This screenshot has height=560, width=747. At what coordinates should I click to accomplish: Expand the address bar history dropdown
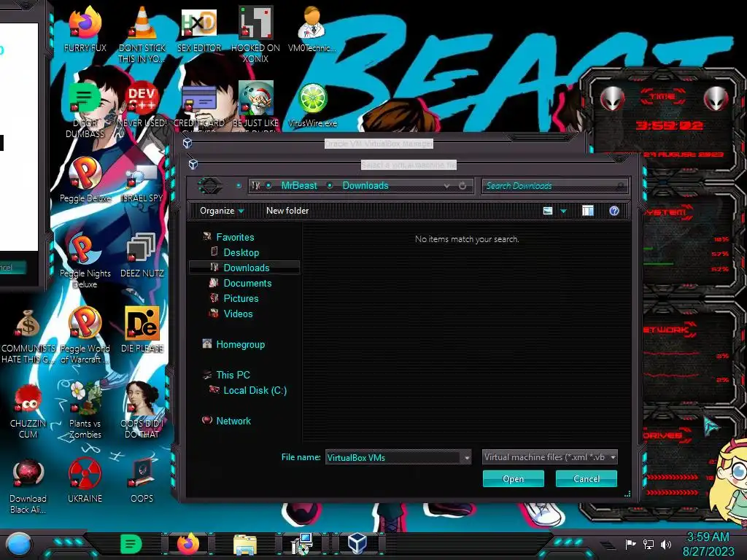pos(446,186)
